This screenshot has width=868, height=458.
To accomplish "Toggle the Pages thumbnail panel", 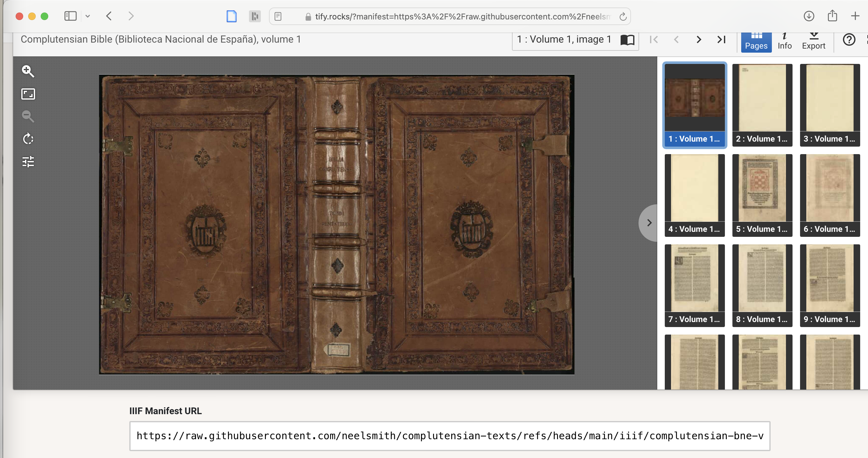I will click(756, 42).
